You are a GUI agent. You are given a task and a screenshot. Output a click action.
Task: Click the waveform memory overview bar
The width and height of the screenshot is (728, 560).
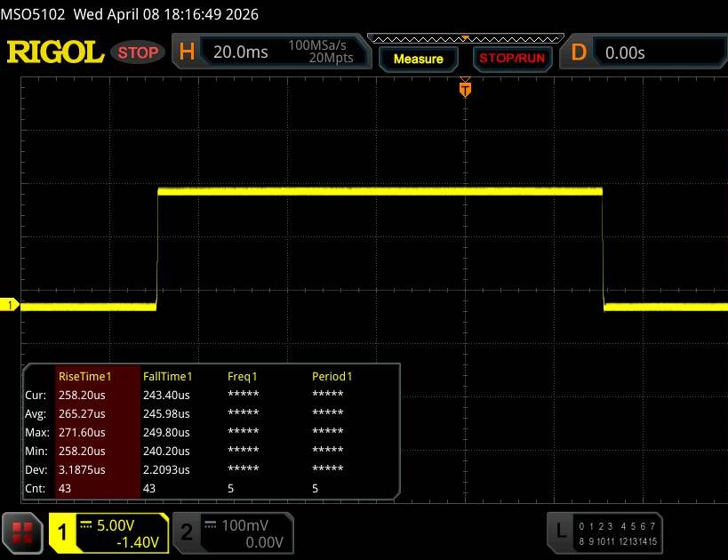464,39
